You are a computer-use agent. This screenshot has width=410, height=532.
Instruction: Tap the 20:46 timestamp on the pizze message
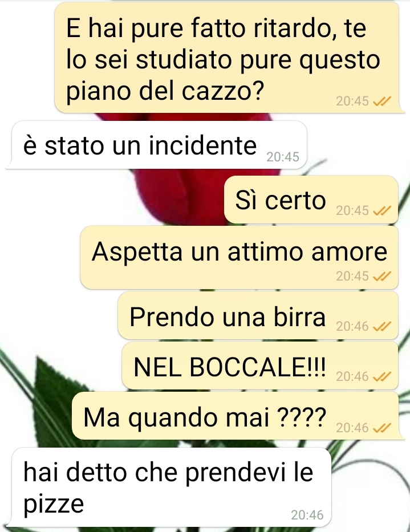(x=307, y=515)
